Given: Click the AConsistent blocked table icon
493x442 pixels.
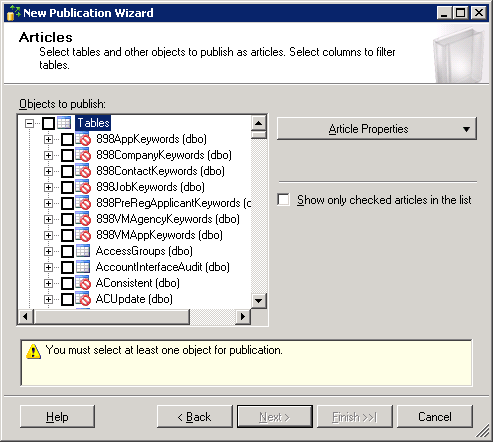Looking at the screenshot, I should [83, 283].
